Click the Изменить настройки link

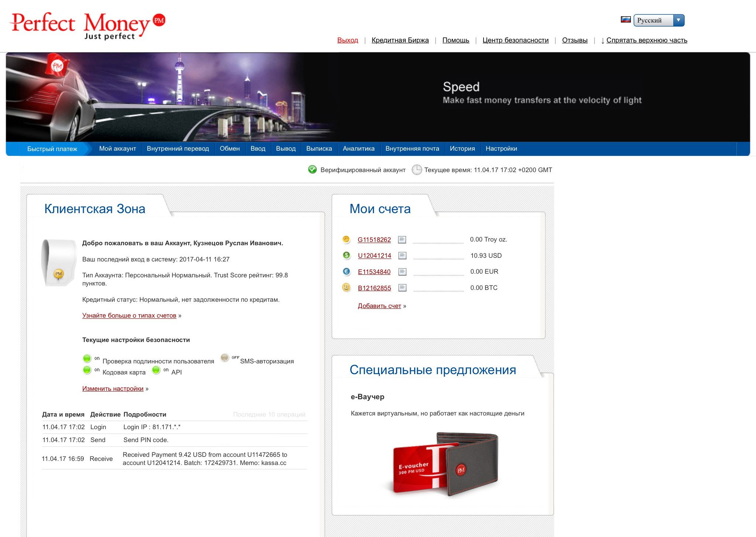pyautogui.click(x=113, y=389)
